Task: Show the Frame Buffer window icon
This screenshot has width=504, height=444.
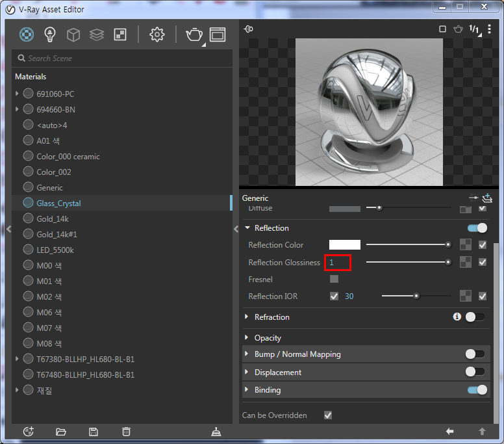Action: pyautogui.click(x=218, y=34)
